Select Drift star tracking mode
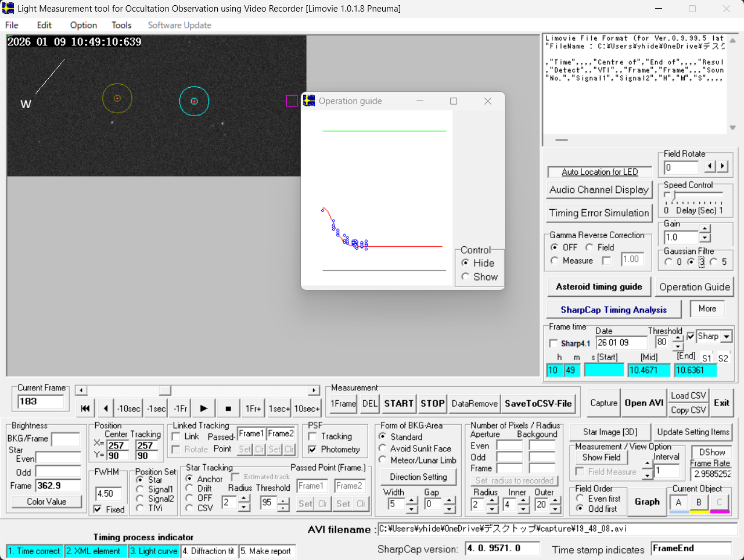 189,489
